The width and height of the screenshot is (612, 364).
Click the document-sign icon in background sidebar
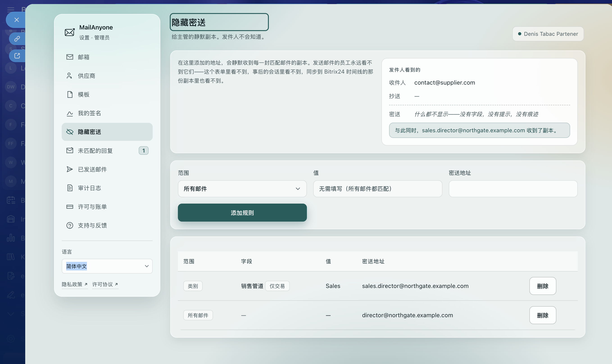11,276
